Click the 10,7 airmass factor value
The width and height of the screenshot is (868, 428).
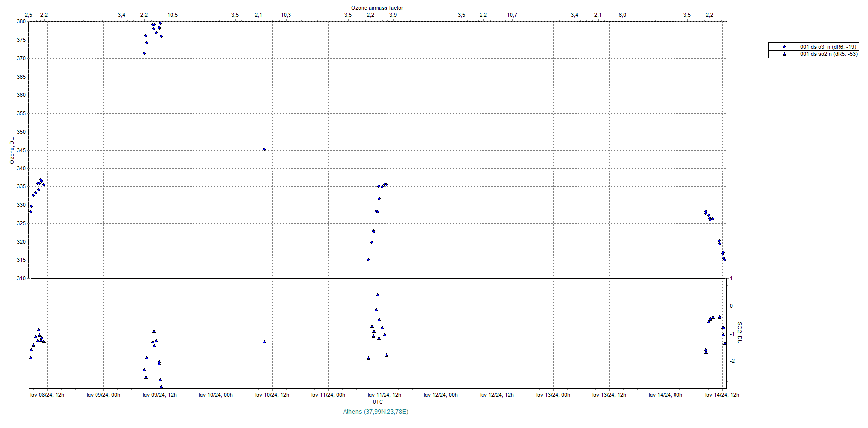point(512,15)
